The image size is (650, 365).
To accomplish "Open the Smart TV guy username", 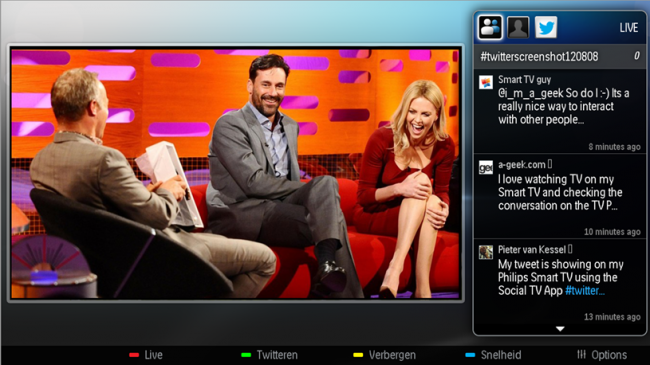I will coord(524,79).
